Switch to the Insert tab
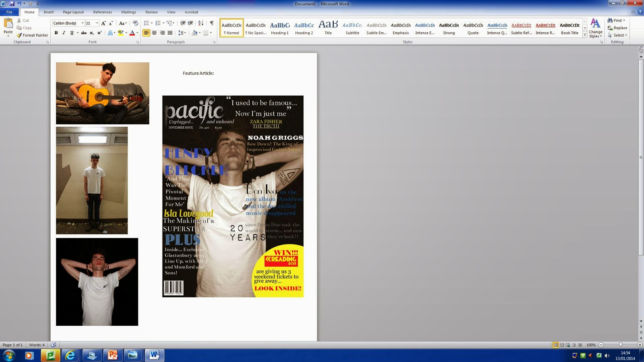Viewport: 644px width, 362px height. pos(48,12)
